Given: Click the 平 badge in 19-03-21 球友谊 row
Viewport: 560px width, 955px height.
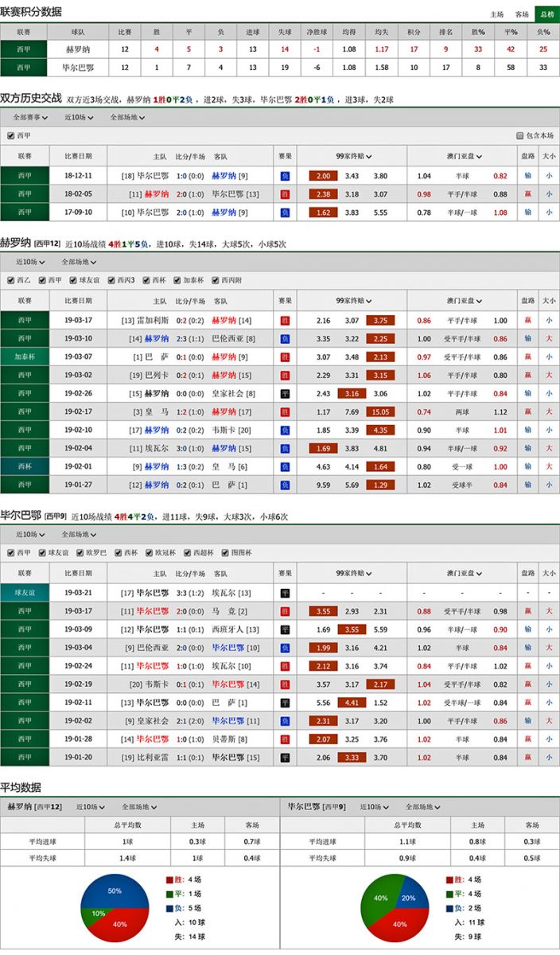Looking at the screenshot, I should tap(285, 593).
